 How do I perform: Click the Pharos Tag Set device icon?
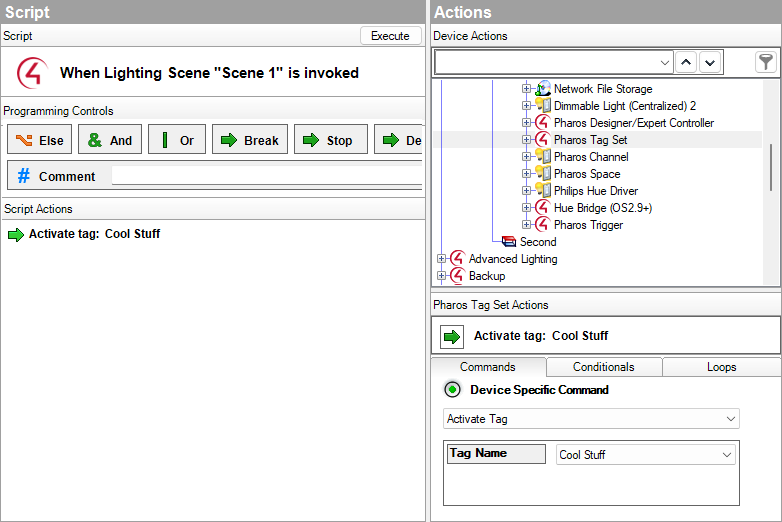click(x=543, y=140)
